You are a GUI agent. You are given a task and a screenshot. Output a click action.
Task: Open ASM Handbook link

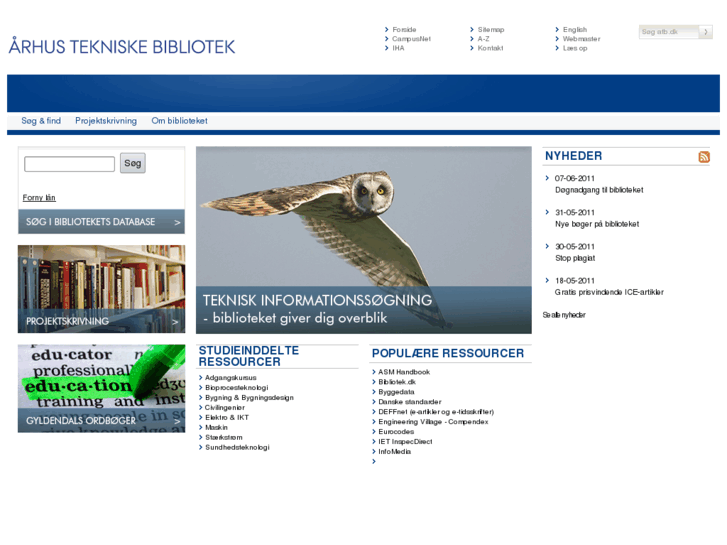coord(404,372)
